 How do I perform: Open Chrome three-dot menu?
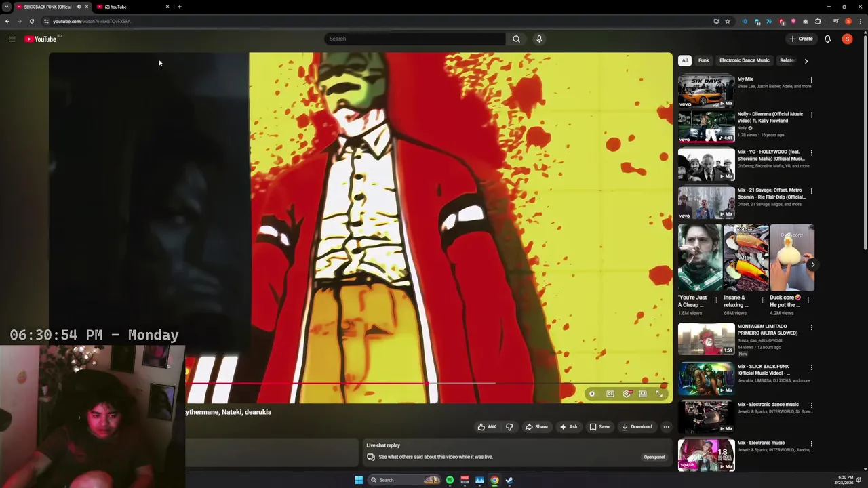861,22
